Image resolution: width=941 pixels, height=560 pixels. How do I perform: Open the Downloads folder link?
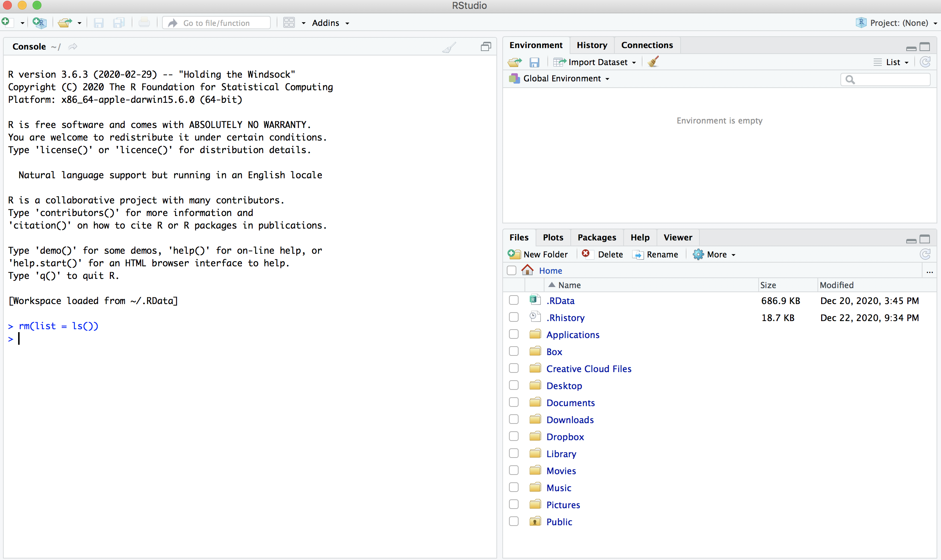tap(570, 419)
